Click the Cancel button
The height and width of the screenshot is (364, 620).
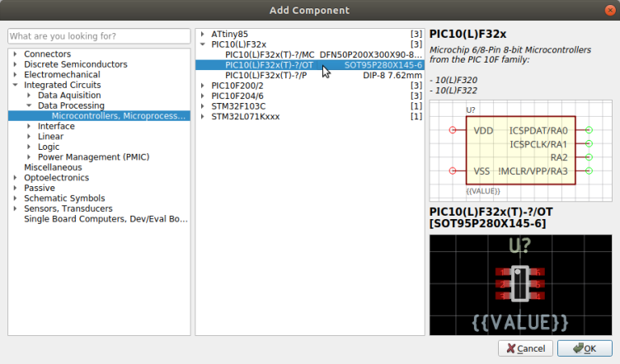[525, 348]
